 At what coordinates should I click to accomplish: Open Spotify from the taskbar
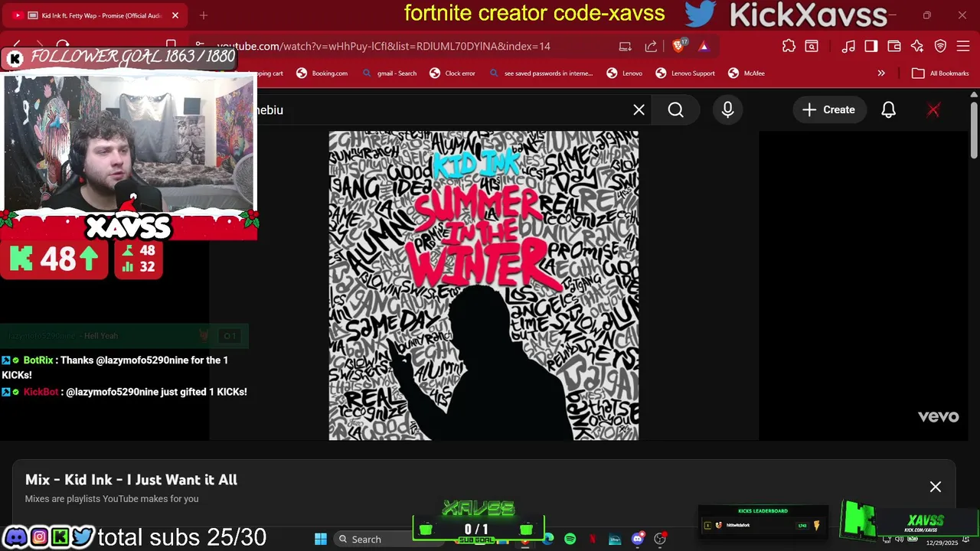tap(570, 539)
